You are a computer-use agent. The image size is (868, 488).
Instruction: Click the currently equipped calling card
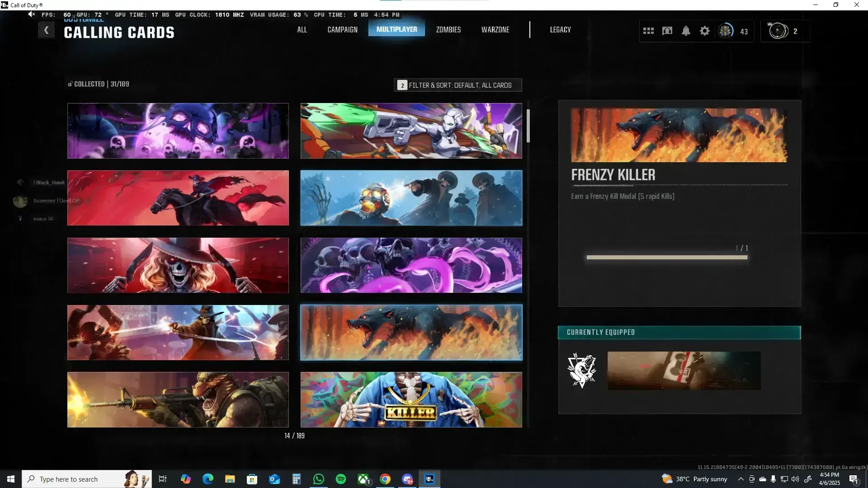(x=684, y=371)
